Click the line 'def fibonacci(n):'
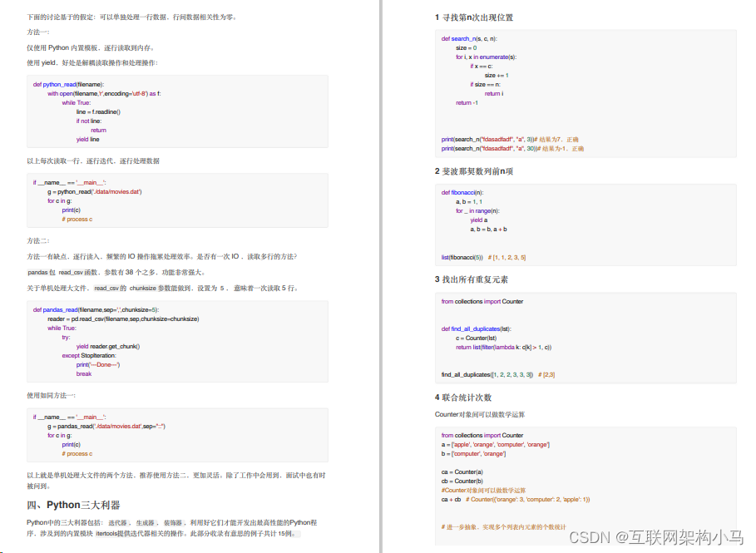The width and height of the screenshot is (756, 553). pos(462,192)
